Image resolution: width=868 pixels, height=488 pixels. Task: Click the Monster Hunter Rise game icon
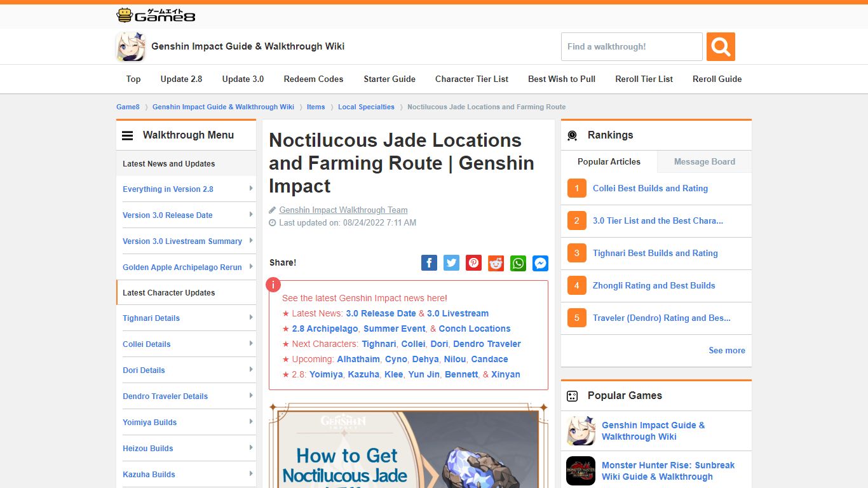click(x=581, y=471)
